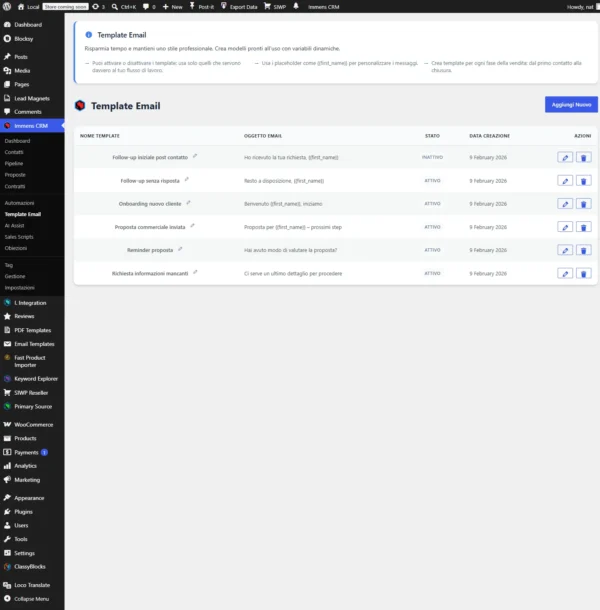Go to Automazioni in CRM submenu
Image resolution: width=600 pixels, height=610 pixels.
tap(19, 203)
